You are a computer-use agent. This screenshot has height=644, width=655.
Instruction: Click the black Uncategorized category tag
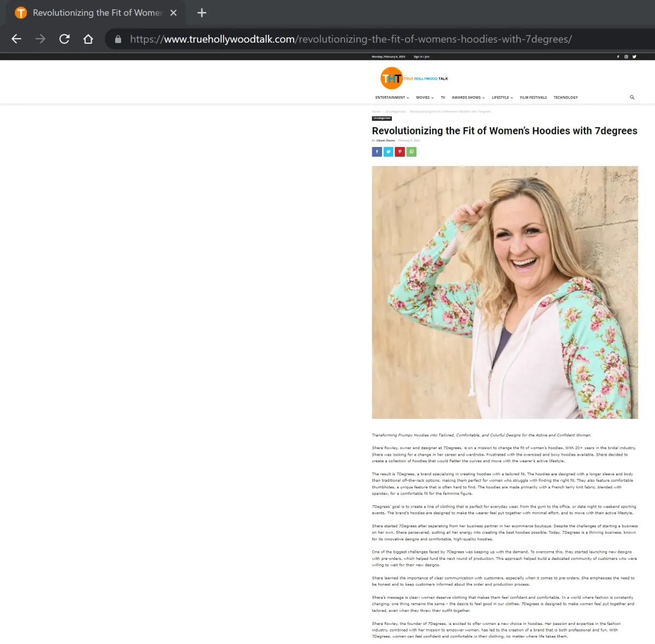(382, 119)
